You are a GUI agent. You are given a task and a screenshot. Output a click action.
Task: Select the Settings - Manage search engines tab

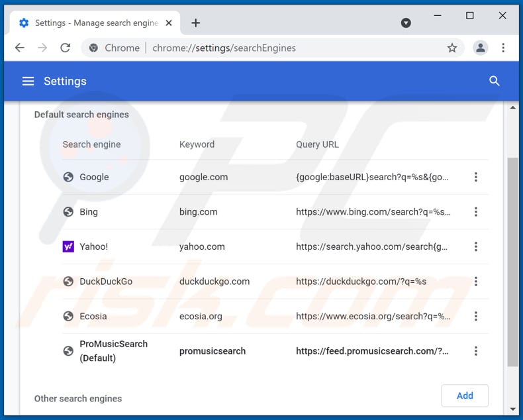coord(93,23)
